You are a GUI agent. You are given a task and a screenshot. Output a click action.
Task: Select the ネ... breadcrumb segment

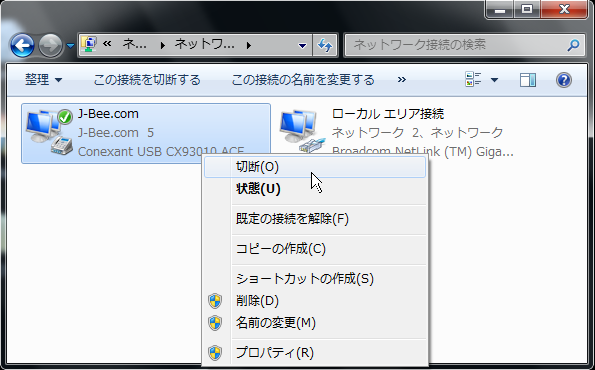point(134,45)
